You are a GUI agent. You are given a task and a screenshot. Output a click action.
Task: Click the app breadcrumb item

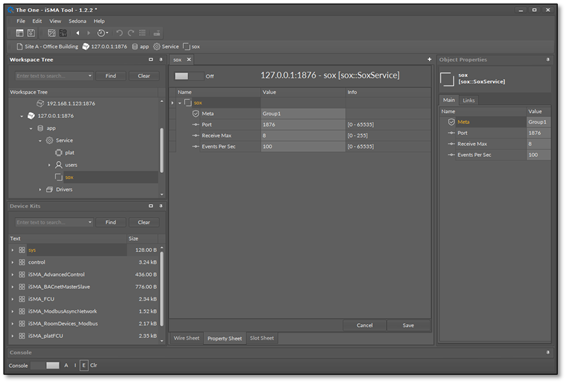point(140,47)
